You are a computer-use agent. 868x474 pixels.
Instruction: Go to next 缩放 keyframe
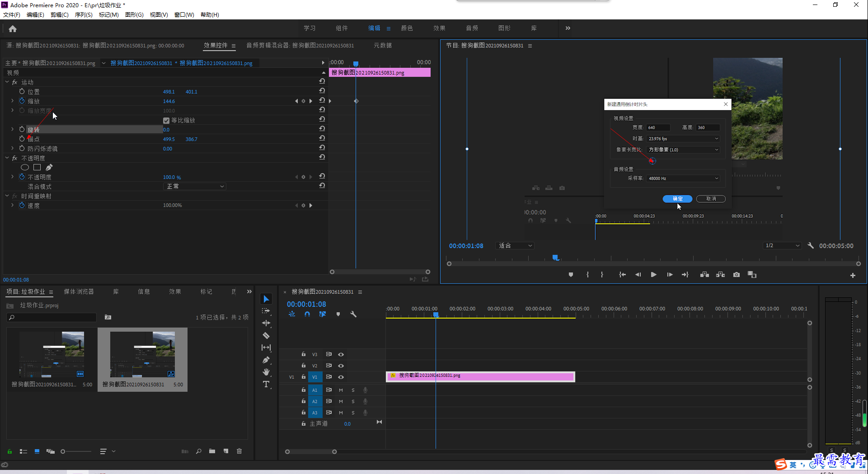tap(311, 101)
